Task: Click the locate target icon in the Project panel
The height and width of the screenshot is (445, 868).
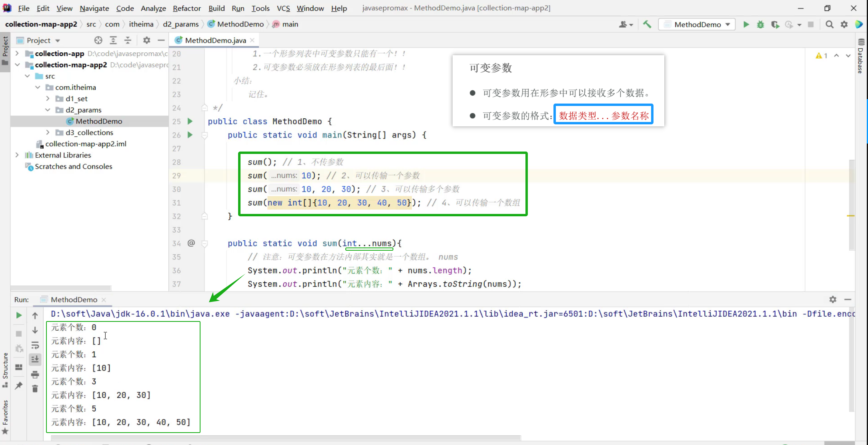Action: coord(98,40)
